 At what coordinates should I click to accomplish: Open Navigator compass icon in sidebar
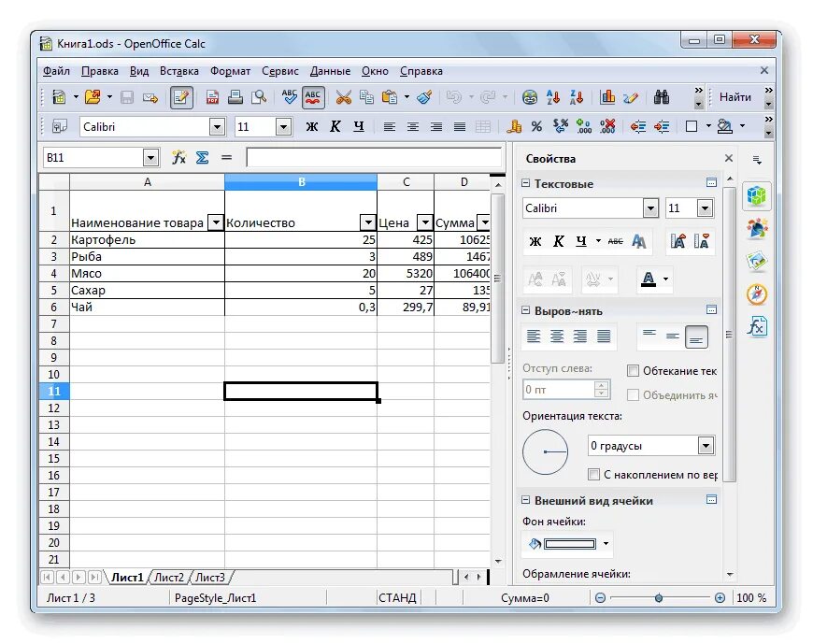click(x=757, y=294)
